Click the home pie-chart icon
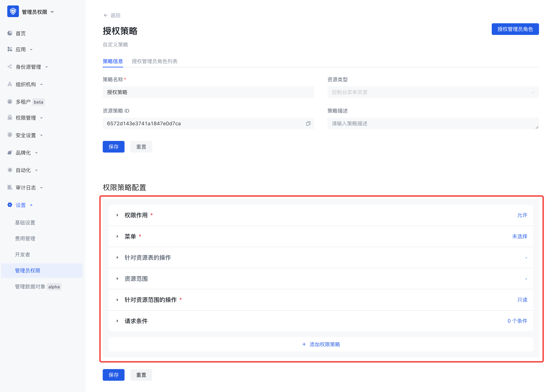Viewport: 553px width, 392px height. pyautogui.click(x=10, y=33)
